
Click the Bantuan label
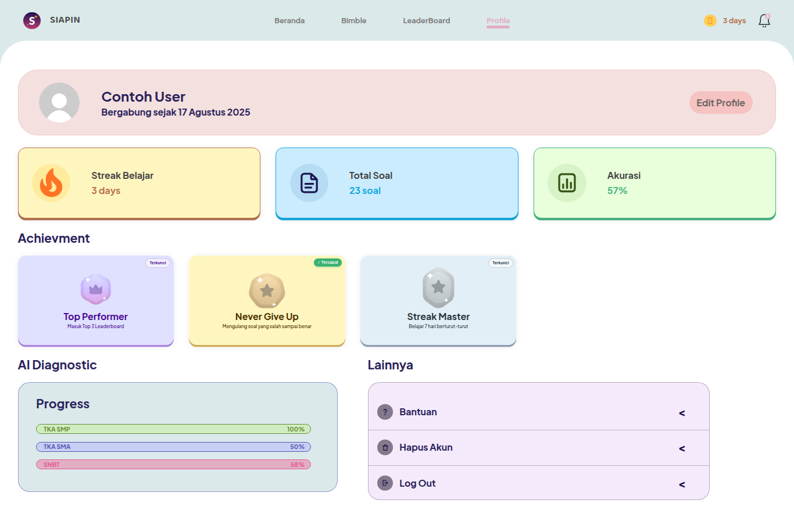418,412
